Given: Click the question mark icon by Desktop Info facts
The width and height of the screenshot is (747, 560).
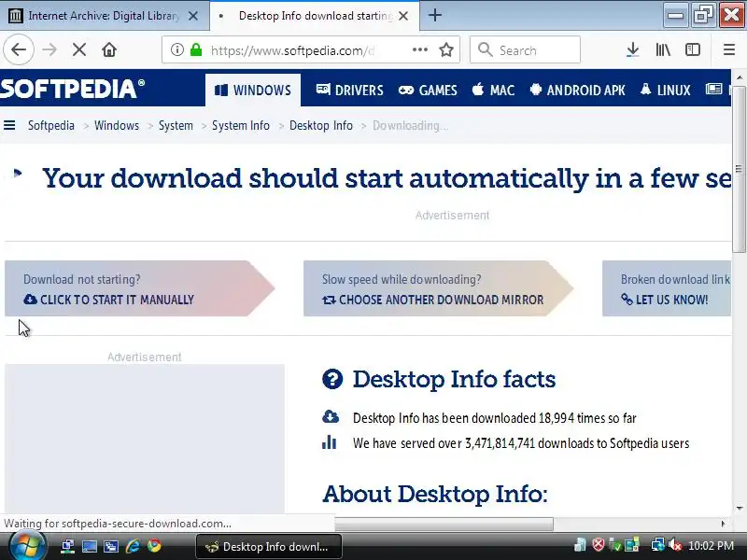Looking at the screenshot, I should (332, 379).
